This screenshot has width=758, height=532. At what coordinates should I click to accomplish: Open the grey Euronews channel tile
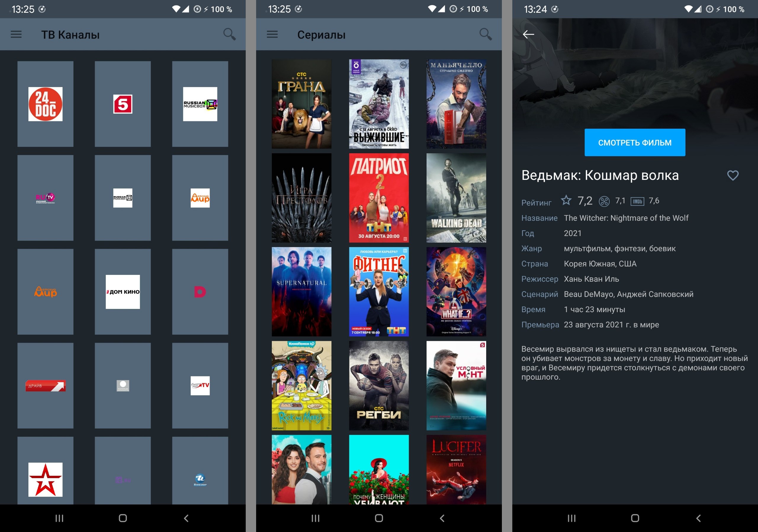(x=123, y=386)
